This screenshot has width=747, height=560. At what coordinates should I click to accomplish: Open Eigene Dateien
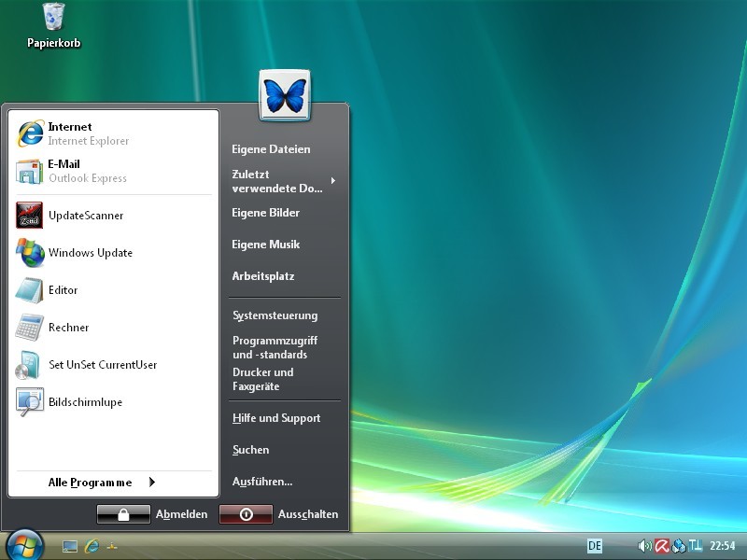point(271,149)
